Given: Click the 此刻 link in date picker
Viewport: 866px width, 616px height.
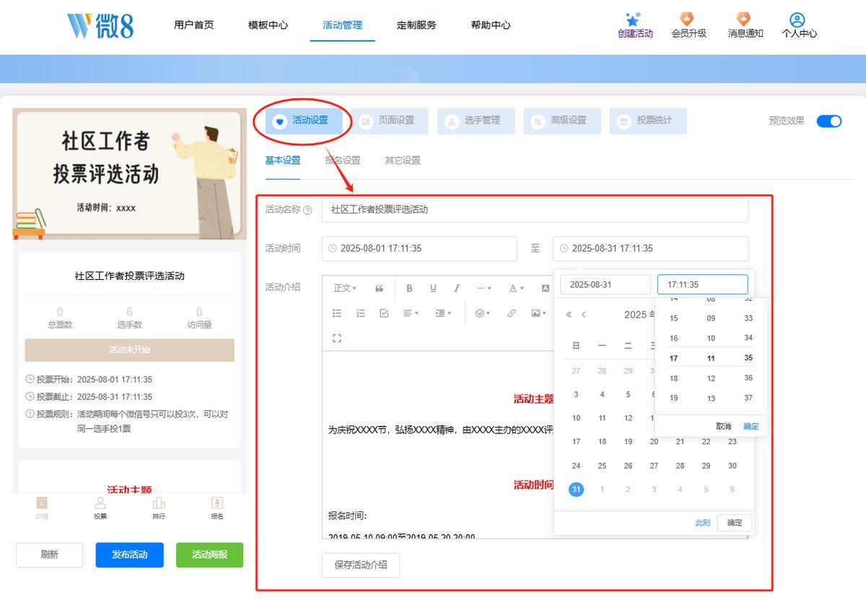Looking at the screenshot, I should pyautogui.click(x=703, y=523).
